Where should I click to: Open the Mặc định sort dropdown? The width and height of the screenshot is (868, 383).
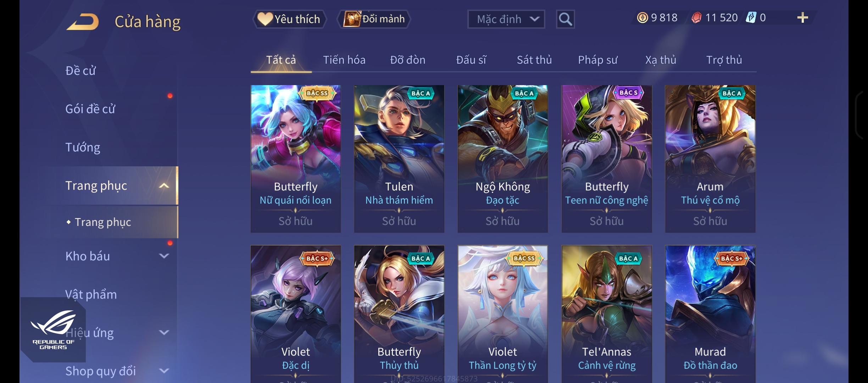506,19
